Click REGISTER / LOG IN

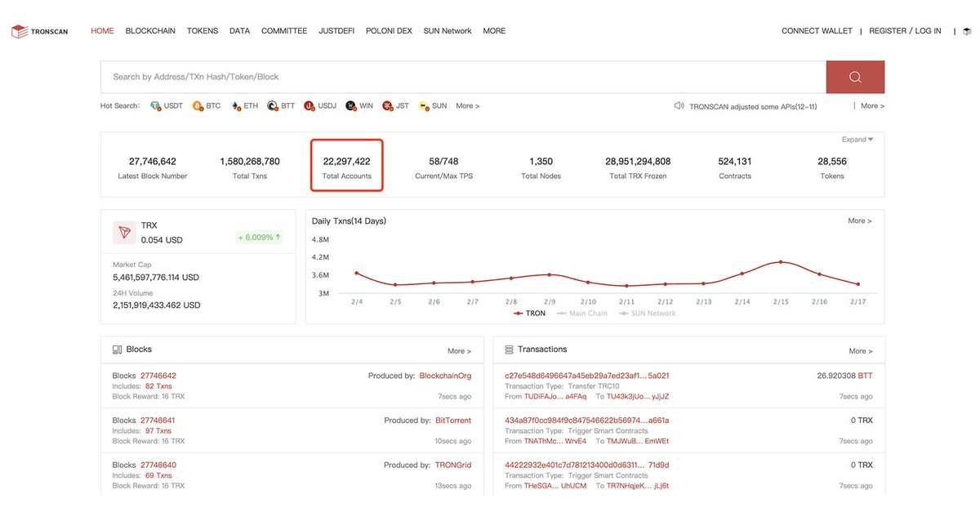point(905,31)
